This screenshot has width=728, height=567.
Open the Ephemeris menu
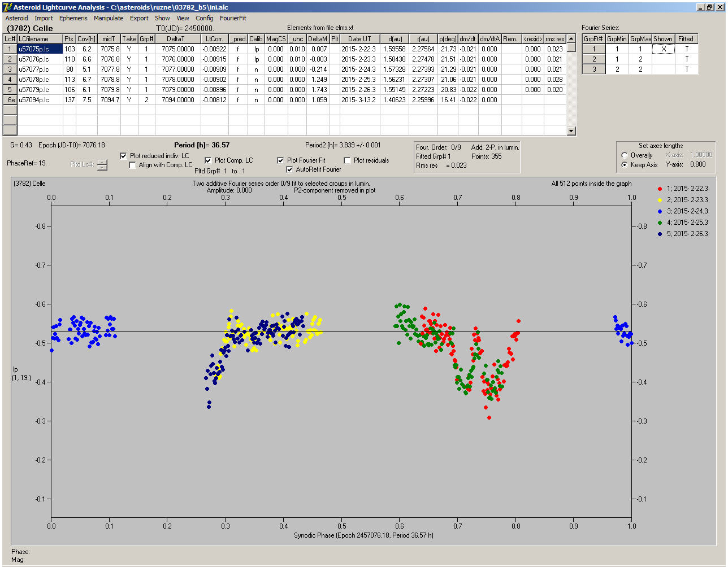tap(73, 18)
